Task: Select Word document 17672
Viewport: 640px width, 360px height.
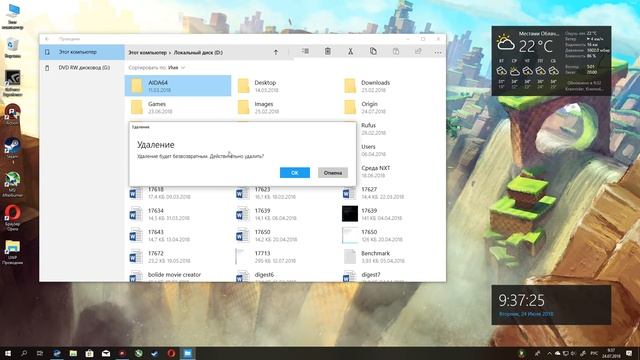Action: pos(178,256)
